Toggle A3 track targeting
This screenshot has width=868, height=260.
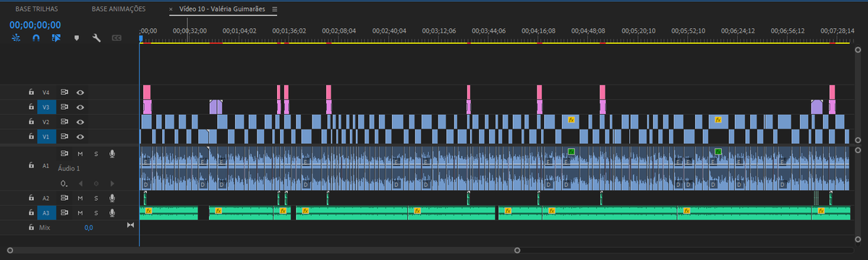46,212
